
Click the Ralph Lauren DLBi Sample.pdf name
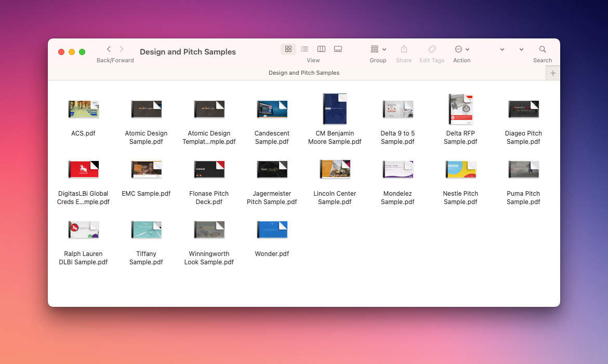click(x=83, y=258)
